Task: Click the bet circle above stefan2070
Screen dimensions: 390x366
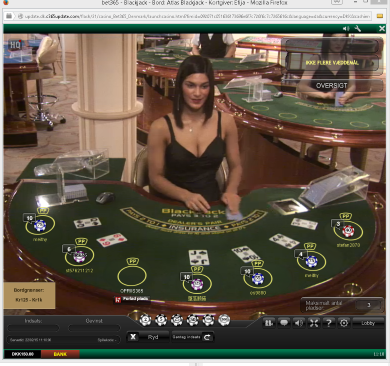Action: click(x=348, y=231)
